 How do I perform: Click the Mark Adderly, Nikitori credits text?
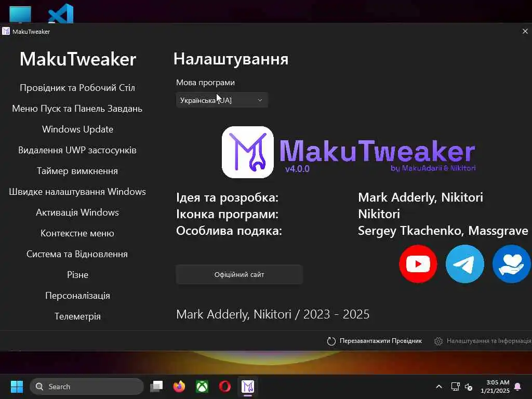point(420,197)
